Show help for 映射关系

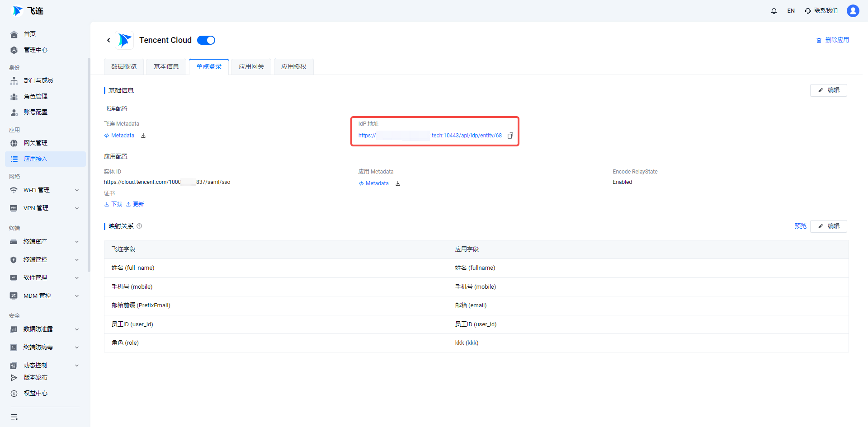(x=139, y=226)
